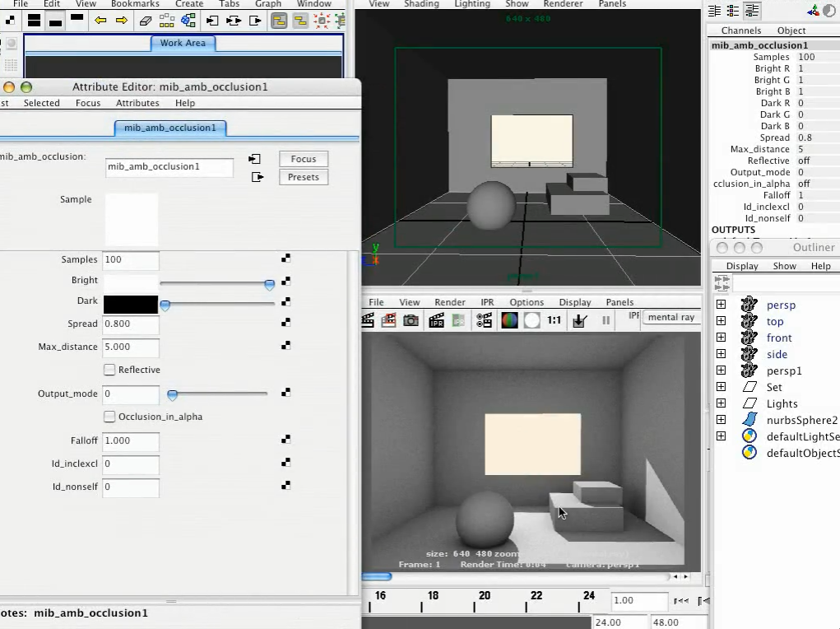Switch to the Work Area tab
The width and height of the screenshot is (840, 629).
coord(183,43)
